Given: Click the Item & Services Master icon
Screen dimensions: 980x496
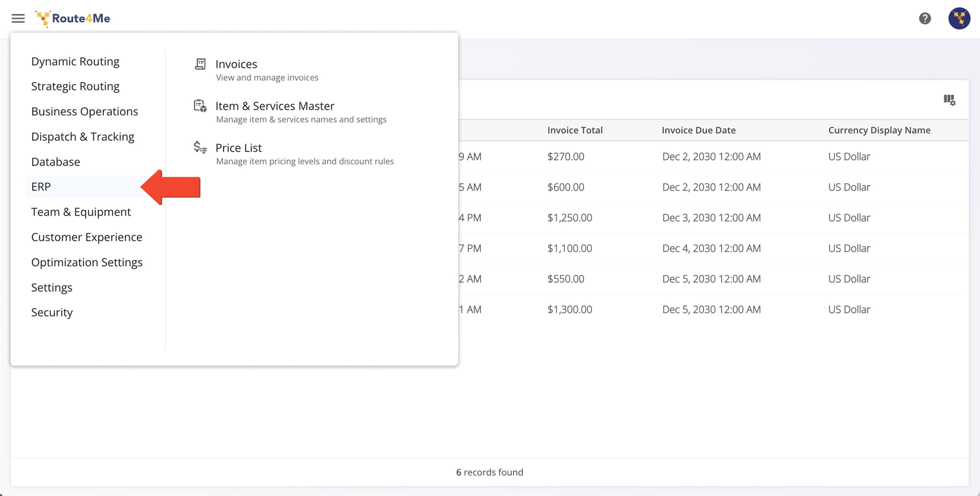Looking at the screenshot, I should point(200,106).
